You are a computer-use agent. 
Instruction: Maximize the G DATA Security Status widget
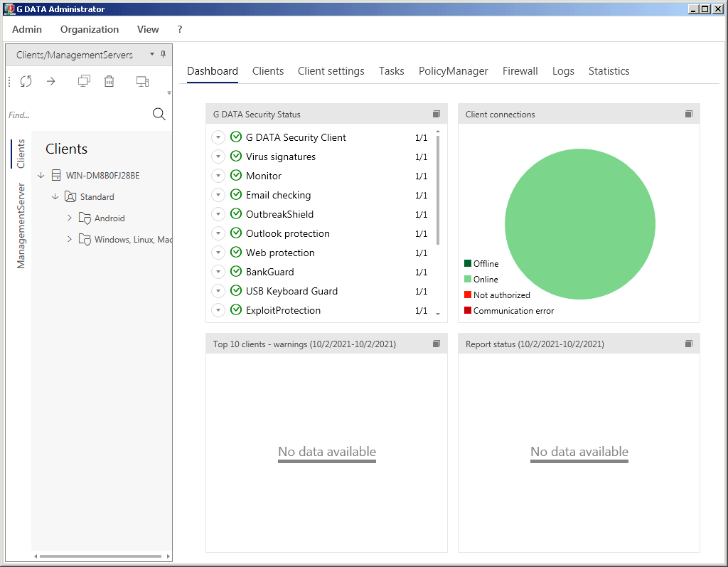(436, 114)
